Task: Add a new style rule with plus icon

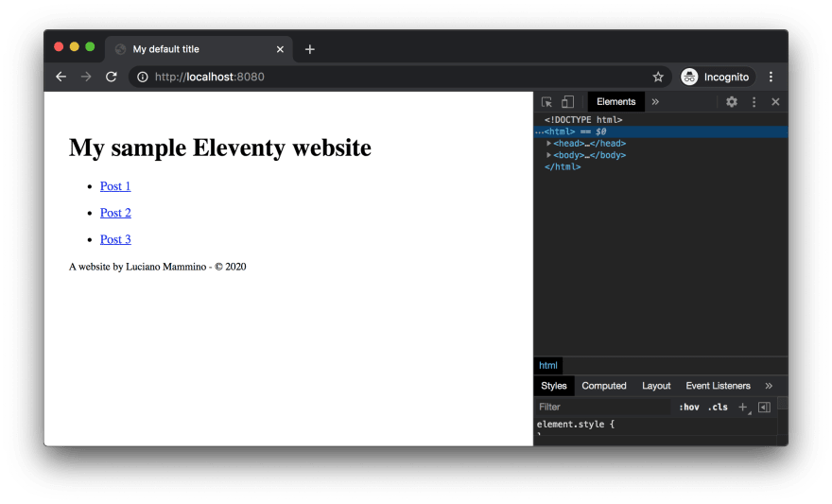Action: (x=743, y=407)
